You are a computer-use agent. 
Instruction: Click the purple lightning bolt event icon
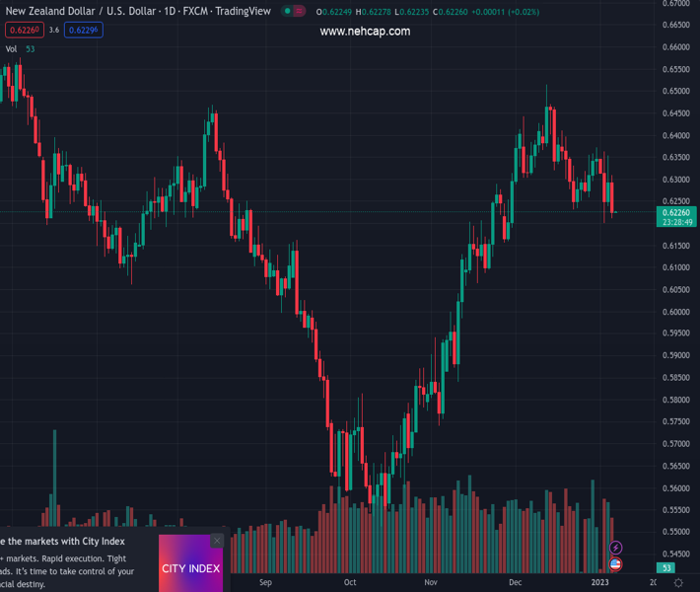pyautogui.click(x=616, y=548)
